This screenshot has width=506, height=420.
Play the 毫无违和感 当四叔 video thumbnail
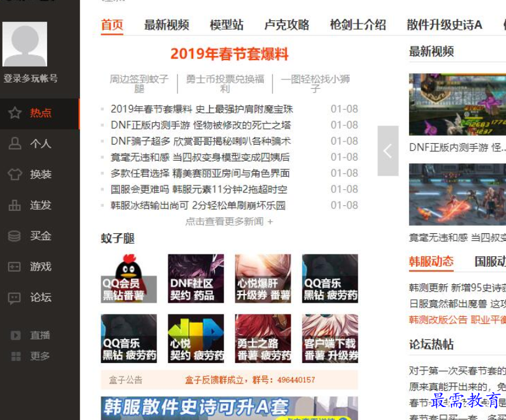458,195
